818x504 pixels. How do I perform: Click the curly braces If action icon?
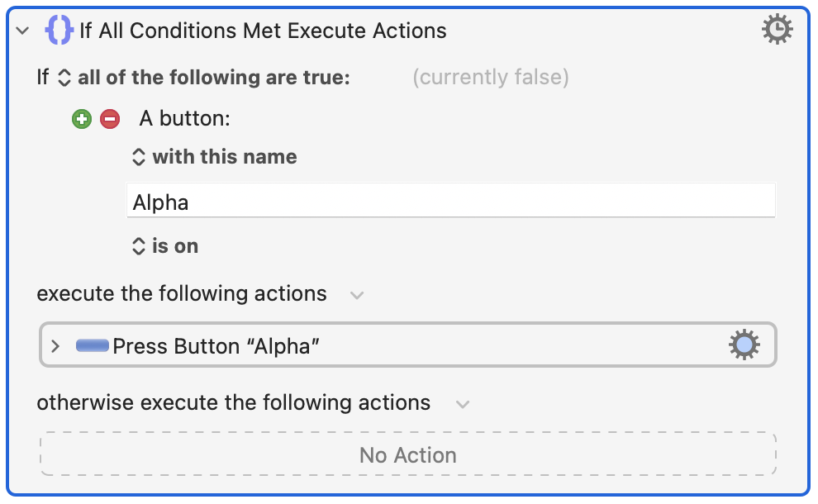click(x=59, y=31)
